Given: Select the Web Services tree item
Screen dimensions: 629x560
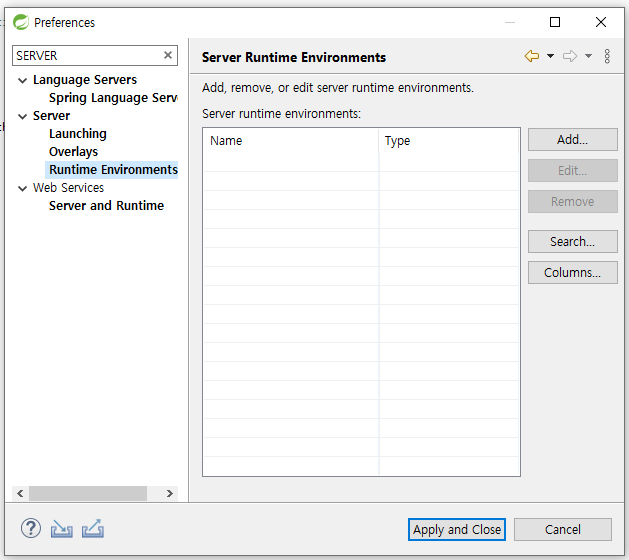Looking at the screenshot, I should pos(68,188).
